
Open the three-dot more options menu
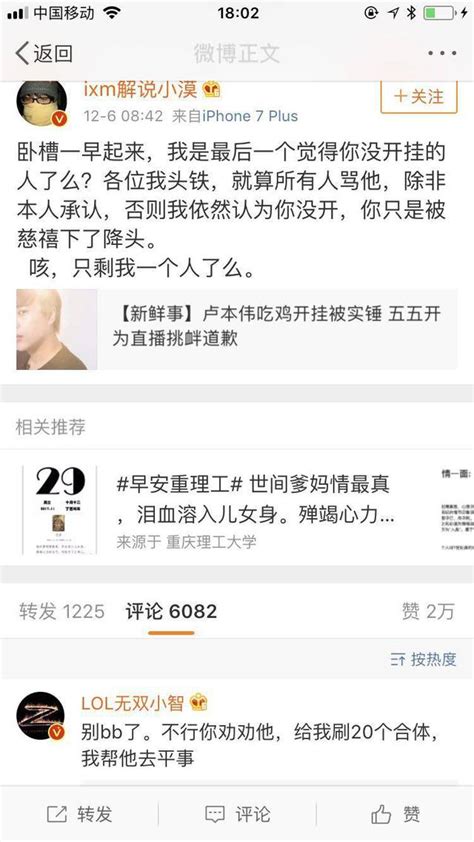[442, 53]
